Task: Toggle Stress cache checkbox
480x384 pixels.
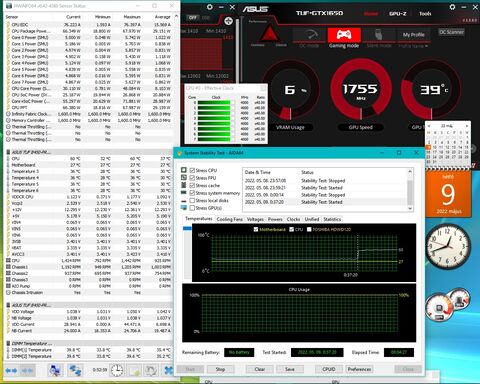Action: point(192,185)
